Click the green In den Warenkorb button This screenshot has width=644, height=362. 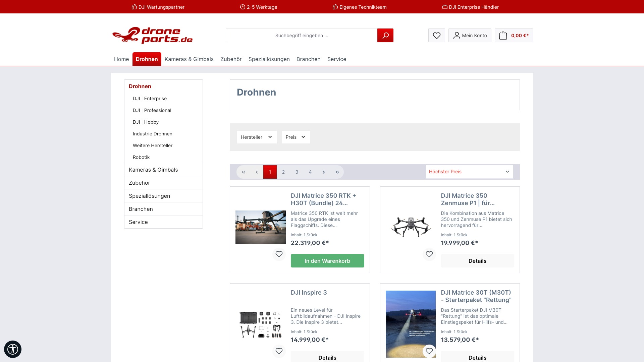(x=327, y=261)
